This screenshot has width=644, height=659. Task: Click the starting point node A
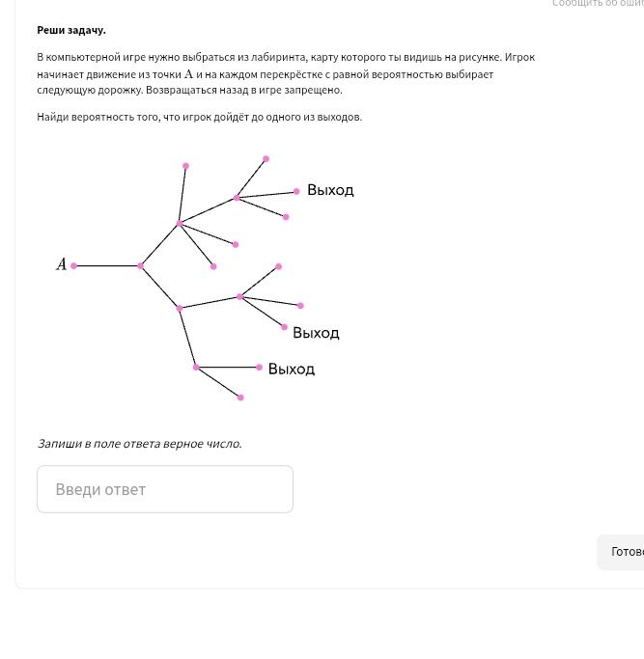coord(73,265)
